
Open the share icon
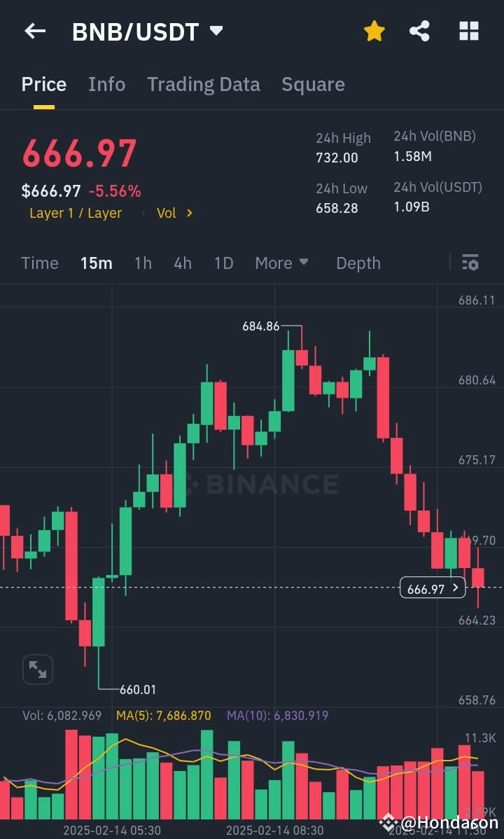(x=419, y=31)
